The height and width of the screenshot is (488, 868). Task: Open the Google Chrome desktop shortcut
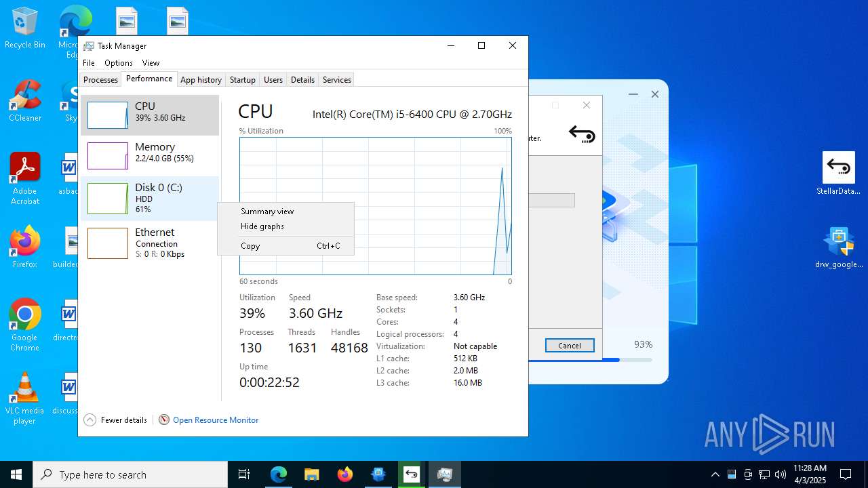(25, 325)
